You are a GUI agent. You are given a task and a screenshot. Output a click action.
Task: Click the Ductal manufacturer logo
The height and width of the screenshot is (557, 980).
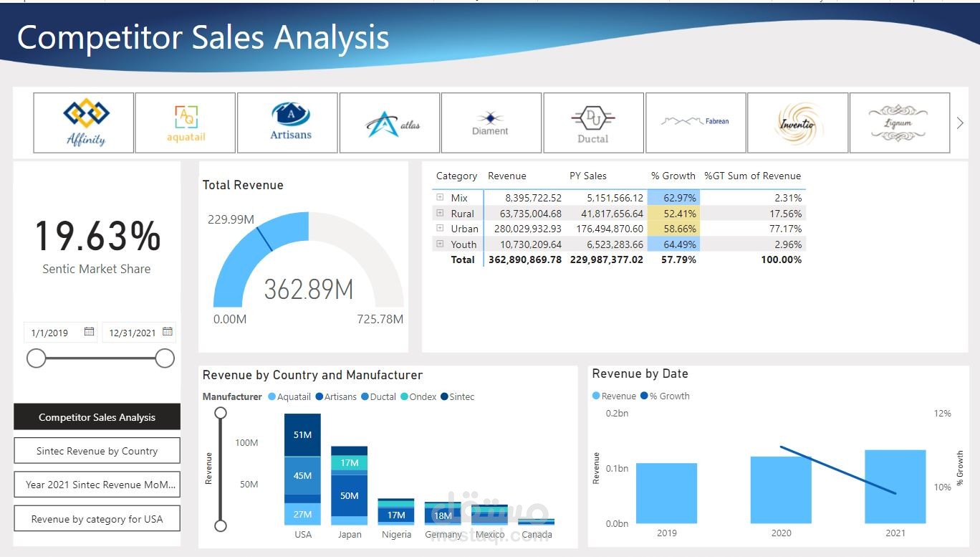593,122
